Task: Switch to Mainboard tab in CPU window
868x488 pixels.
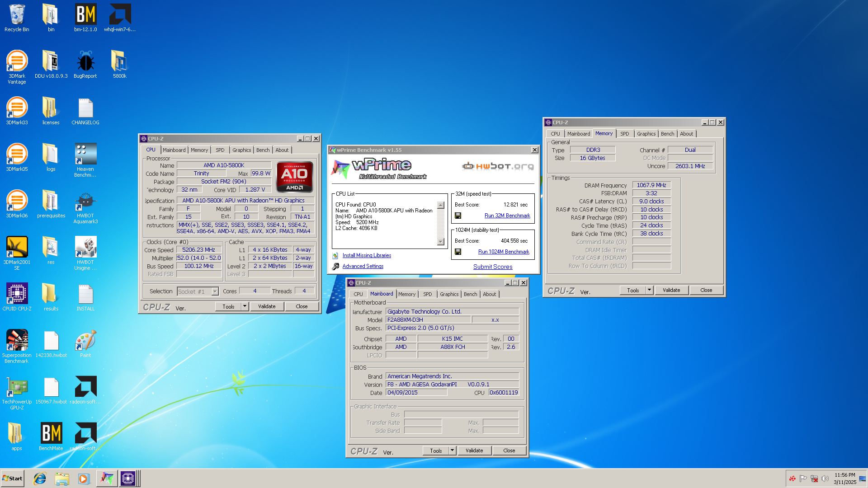Action: click(x=174, y=150)
